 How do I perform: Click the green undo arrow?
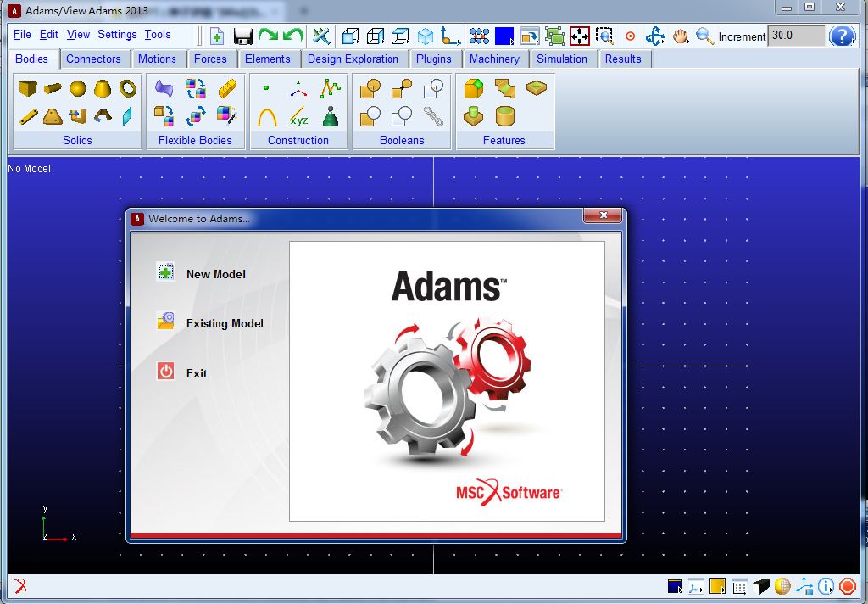tap(292, 36)
